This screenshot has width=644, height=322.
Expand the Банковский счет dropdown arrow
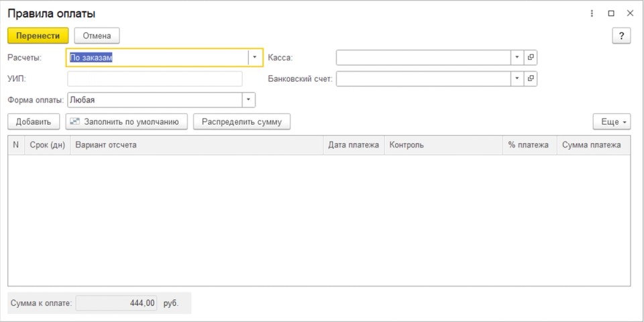tap(517, 78)
